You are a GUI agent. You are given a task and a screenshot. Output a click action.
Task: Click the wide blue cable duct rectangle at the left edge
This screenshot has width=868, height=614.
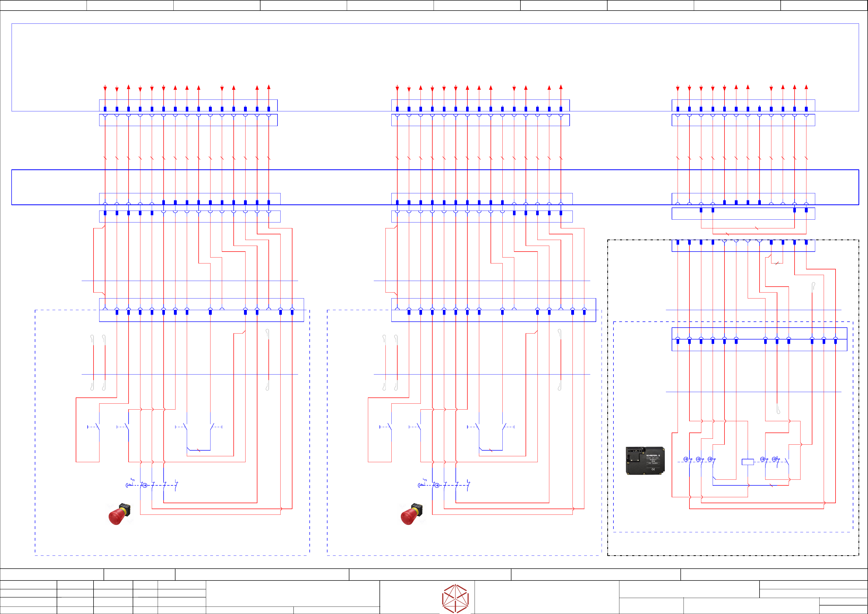(38, 187)
